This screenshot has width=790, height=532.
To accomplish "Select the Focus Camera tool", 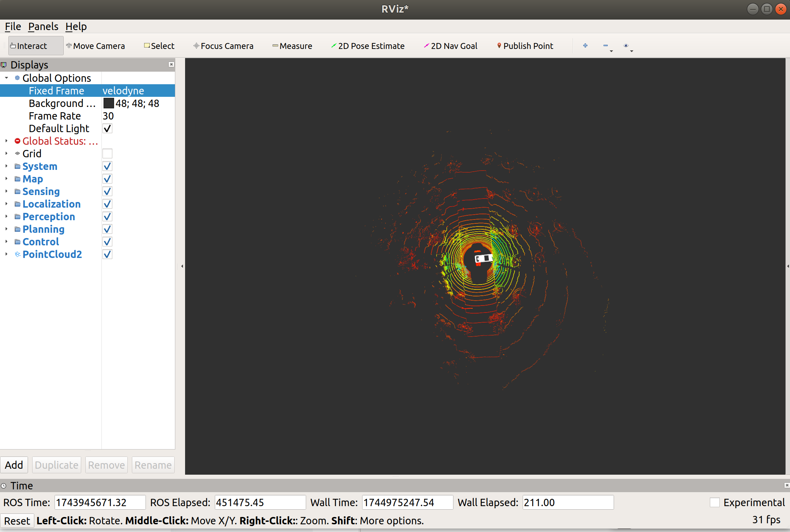I will 224,46.
